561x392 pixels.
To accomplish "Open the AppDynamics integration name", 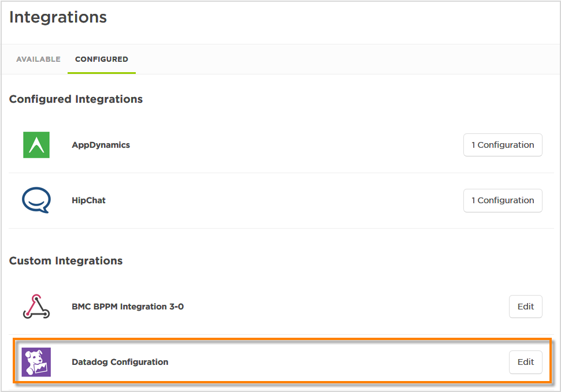I will point(101,145).
